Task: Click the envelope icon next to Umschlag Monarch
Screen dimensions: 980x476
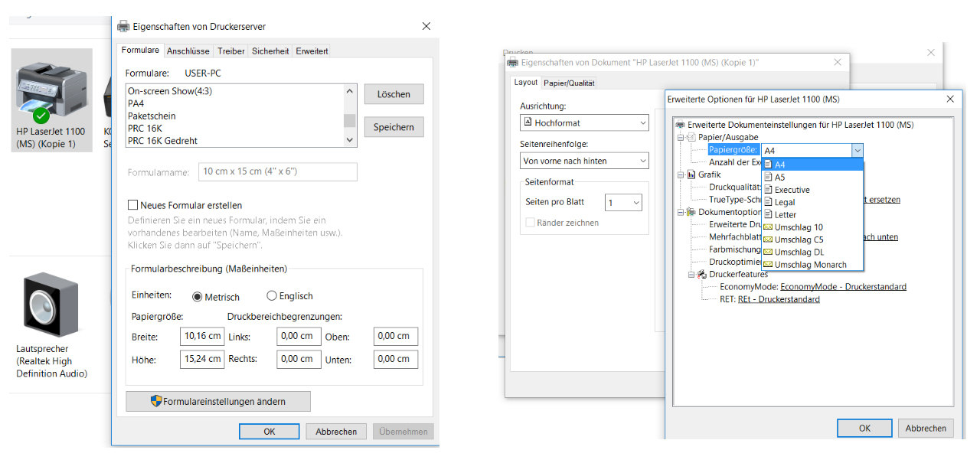Action: 769,264
